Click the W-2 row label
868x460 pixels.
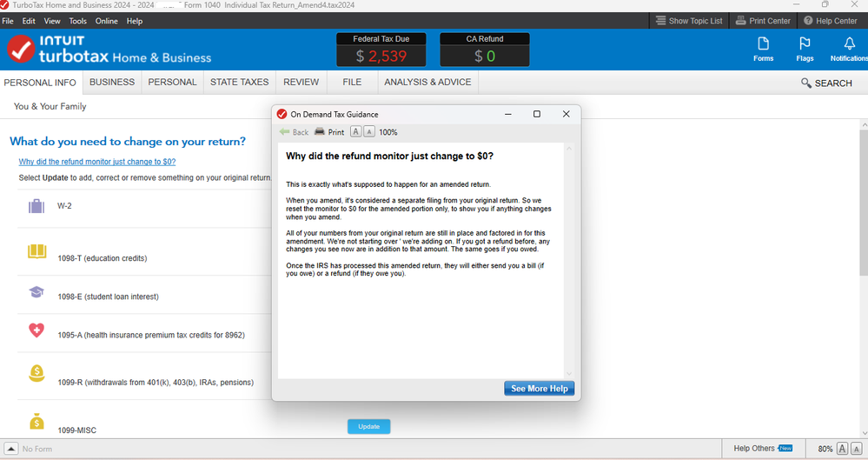[x=65, y=205]
